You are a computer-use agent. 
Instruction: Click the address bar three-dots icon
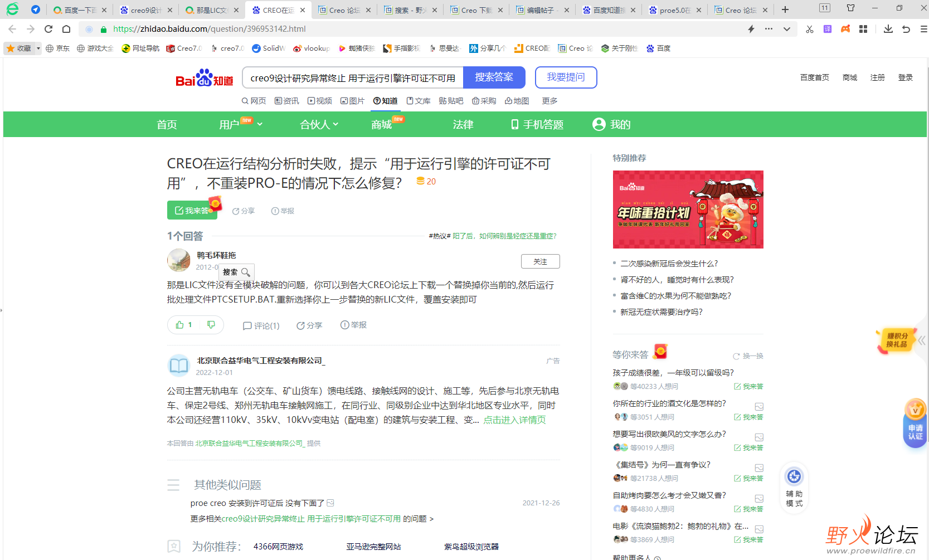point(769,29)
